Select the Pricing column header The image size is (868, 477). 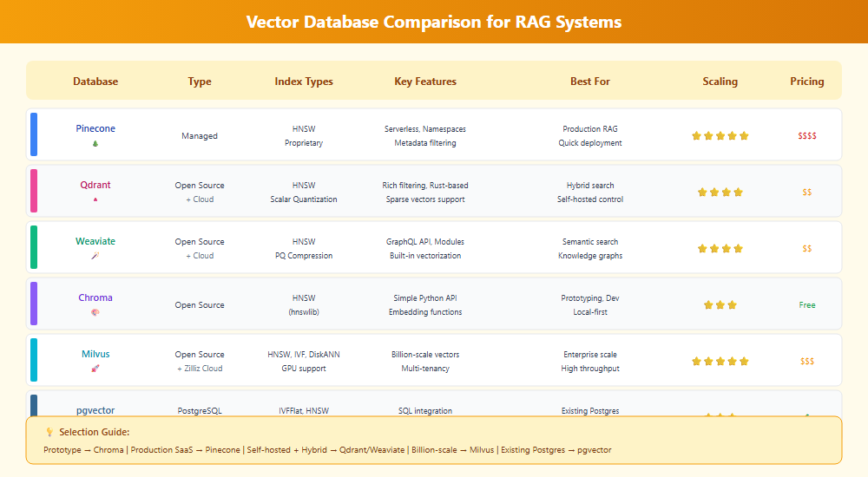[806, 82]
